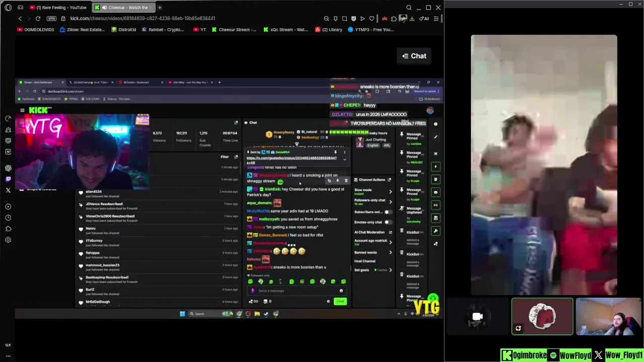The width and height of the screenshot is (644, 362).
Task: Open GX Corner at the sidebar bottom
Action: [x=8, y=345]
